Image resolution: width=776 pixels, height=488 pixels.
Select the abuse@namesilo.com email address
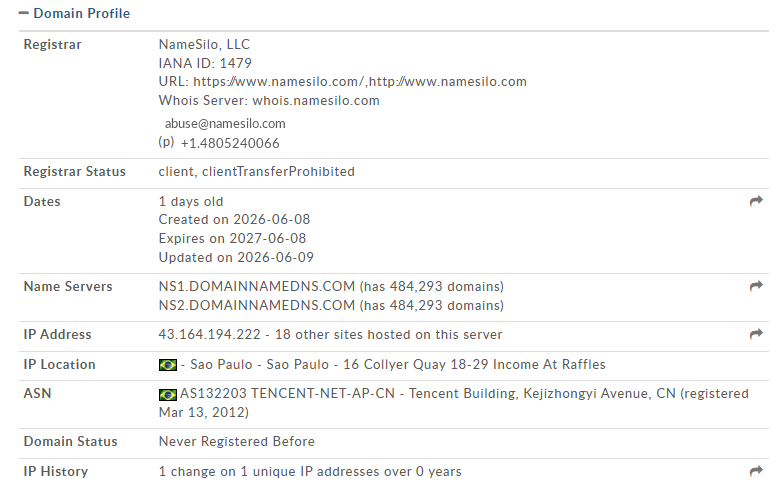click(225, 123)
